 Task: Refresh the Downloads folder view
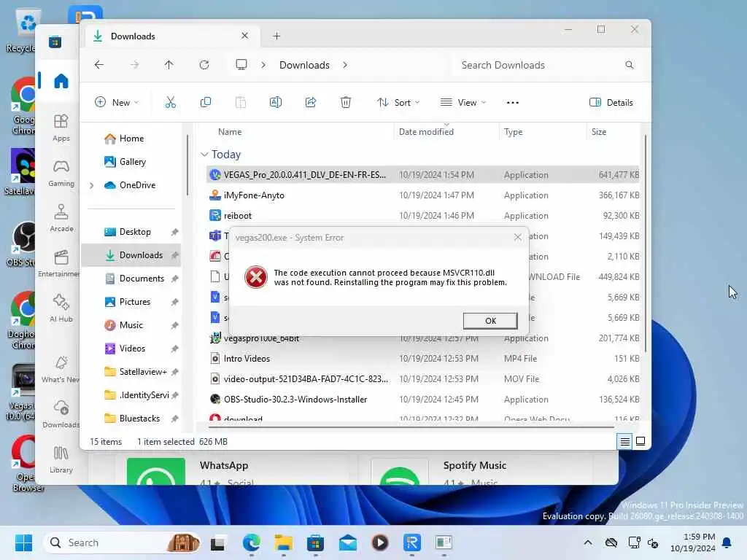click(204, 65)
